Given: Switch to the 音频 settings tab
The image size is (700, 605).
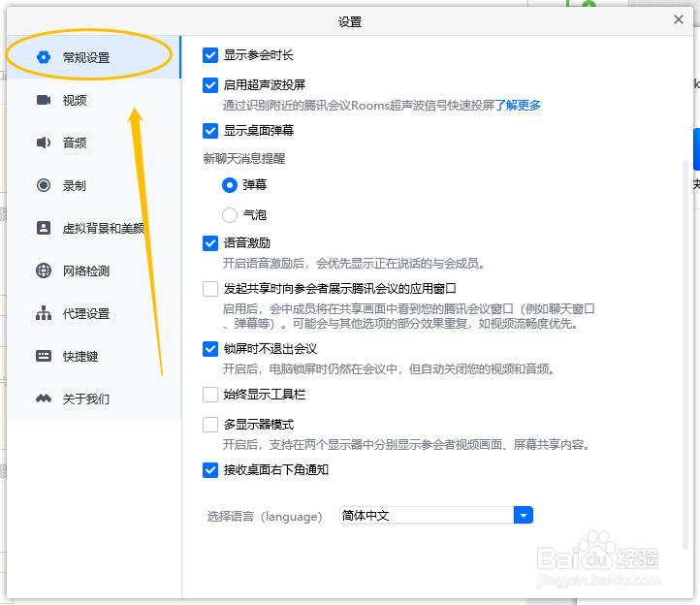Looking at the screenshot, I should click(93, 143).
